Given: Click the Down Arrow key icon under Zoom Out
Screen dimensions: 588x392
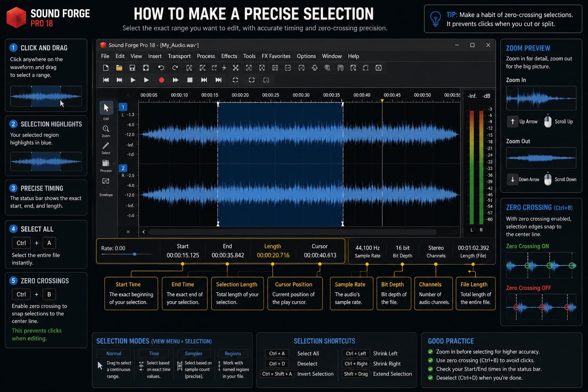Looking at the screenshot, I should pyautogui.click(x=513, y=179).
